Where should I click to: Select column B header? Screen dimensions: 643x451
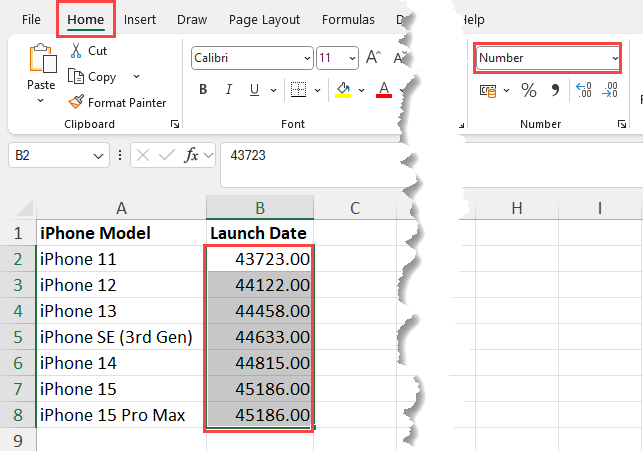(260, 208)
